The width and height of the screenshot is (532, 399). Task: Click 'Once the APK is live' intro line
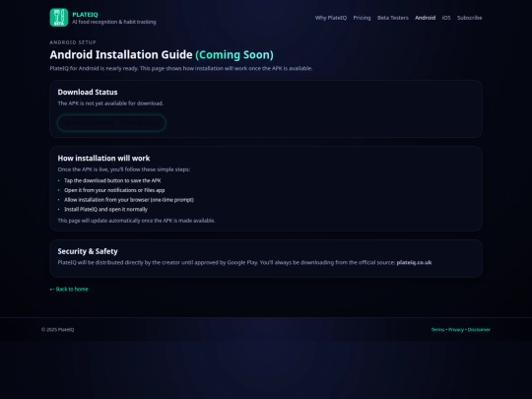click(124, 169)
